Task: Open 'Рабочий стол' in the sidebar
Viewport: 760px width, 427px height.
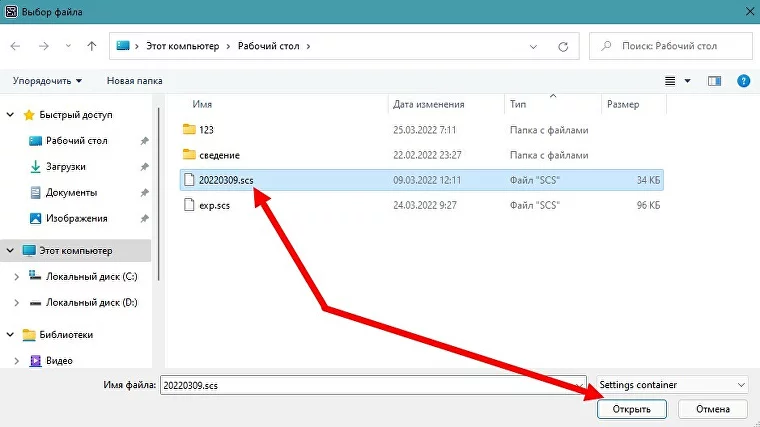Action: click(77, 141)
